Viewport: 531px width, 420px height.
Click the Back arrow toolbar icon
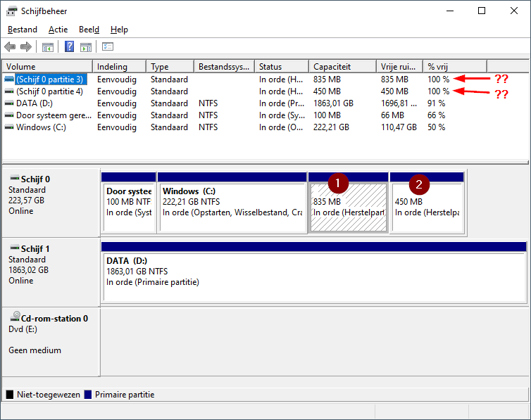(x=10, y=46)
